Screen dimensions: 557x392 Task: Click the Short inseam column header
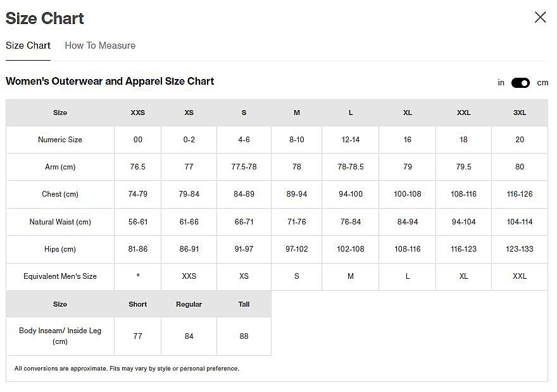137,304
